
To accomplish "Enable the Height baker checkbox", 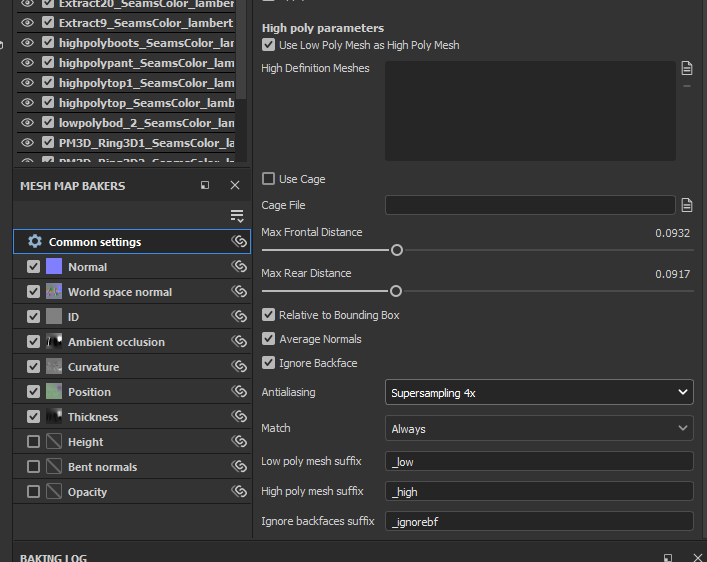I will click(x=34, y=442).
